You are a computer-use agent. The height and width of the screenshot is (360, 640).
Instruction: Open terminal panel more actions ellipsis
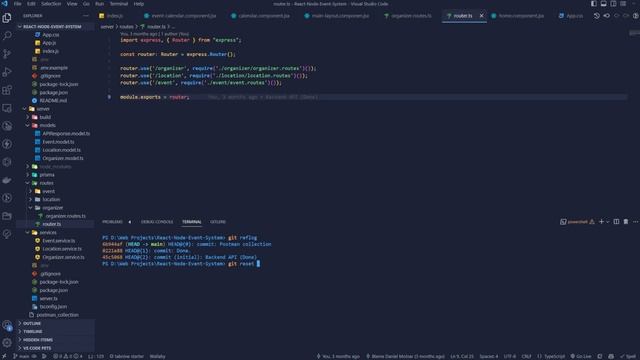point(636,222)
